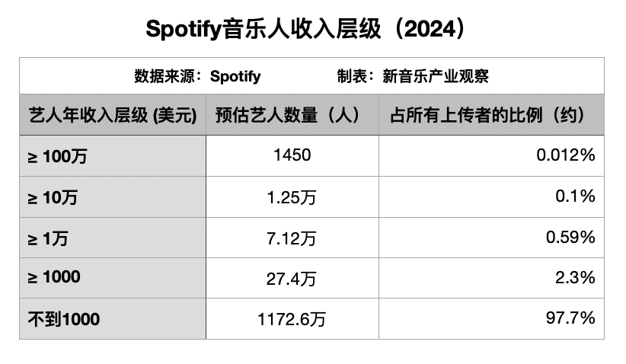Click the "制表：新音乐产业观察" credit text

412,76
